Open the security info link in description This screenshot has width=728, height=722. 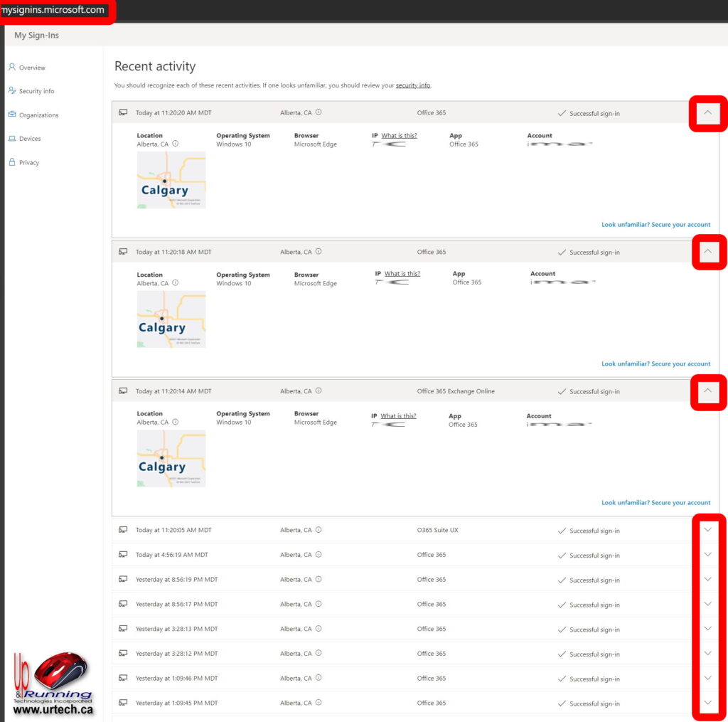click(x=412, y=85)
